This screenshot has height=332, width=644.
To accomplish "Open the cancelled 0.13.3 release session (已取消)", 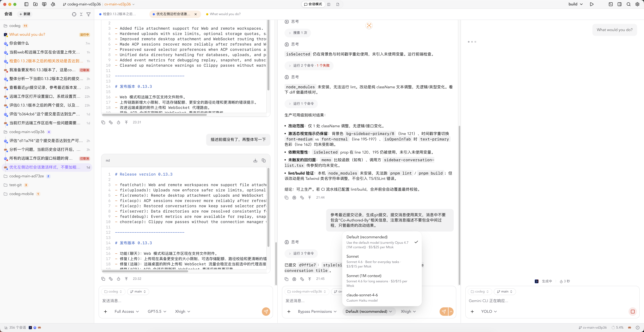I will click(47, 70).
